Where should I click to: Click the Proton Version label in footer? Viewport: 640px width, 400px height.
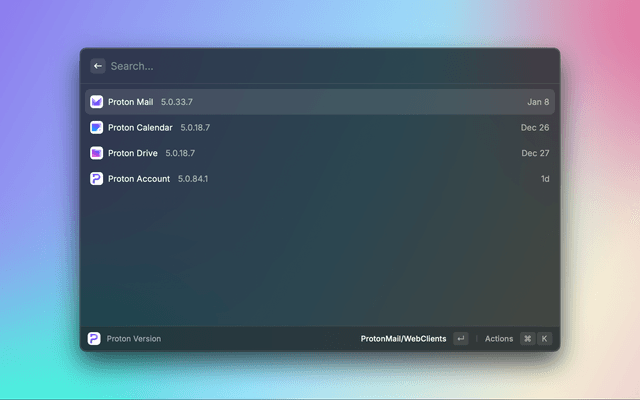coord(134,339)
